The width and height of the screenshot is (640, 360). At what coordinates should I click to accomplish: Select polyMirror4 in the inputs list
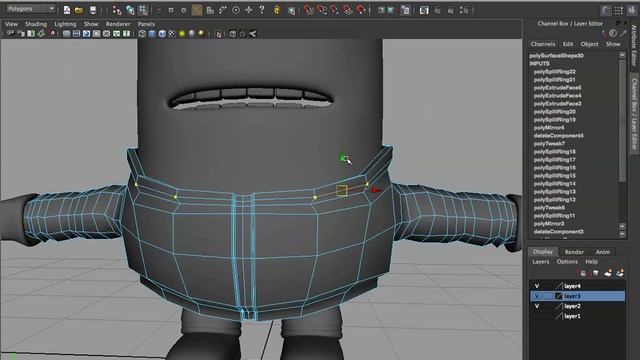click(549, 128)
